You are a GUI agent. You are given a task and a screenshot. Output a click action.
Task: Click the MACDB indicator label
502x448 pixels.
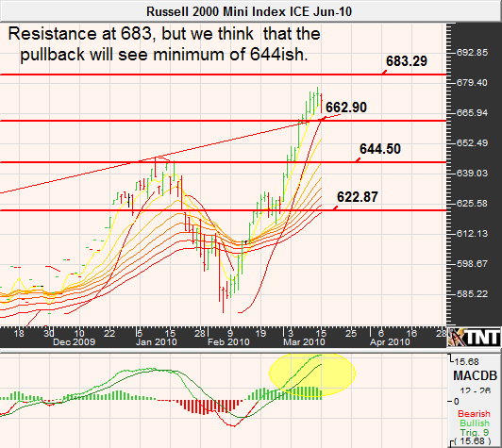click(x=476, y=375)
